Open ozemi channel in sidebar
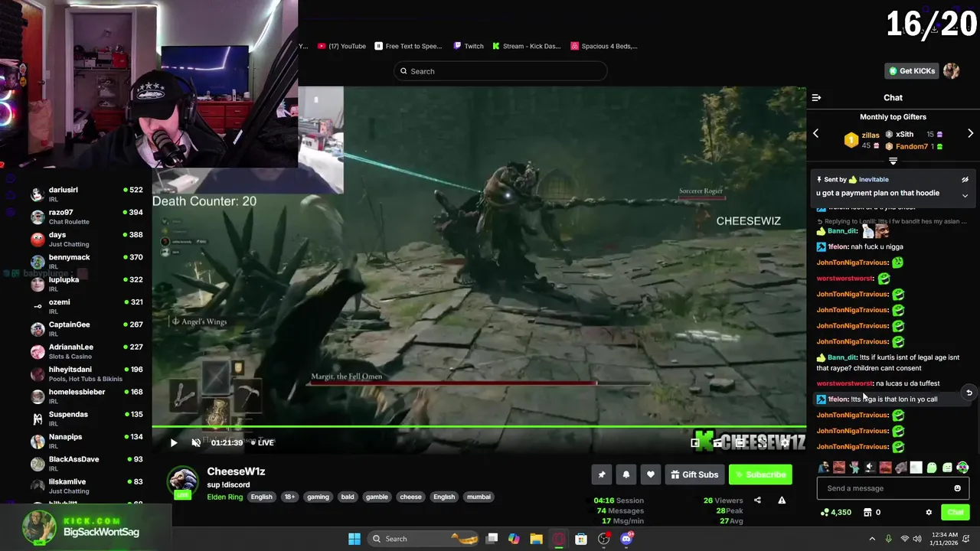The width and height of the screenshot is (980, 551). 87,306
